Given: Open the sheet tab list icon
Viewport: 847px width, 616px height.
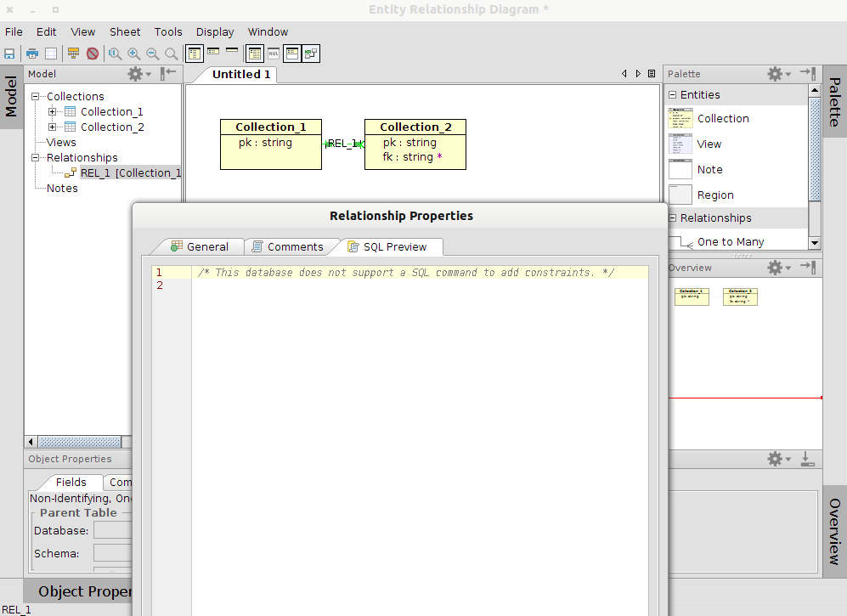Looking at the screenshot, I should click(x=652, y=73).
